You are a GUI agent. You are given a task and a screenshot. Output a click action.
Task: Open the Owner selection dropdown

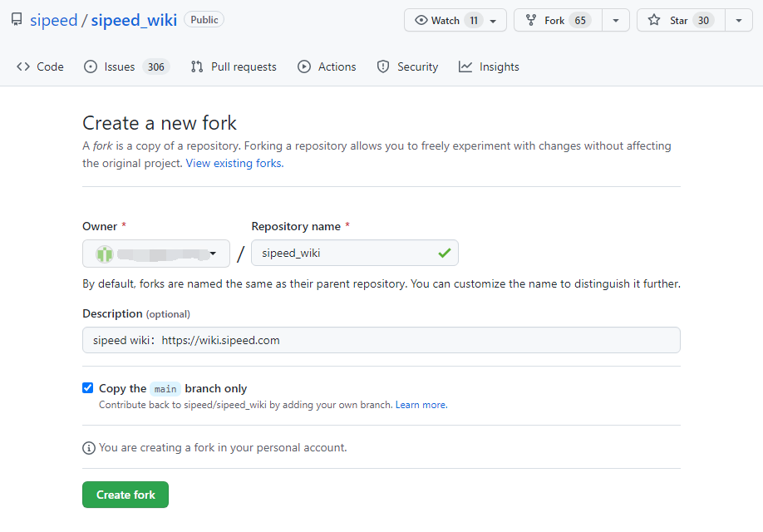pos(156,254)
